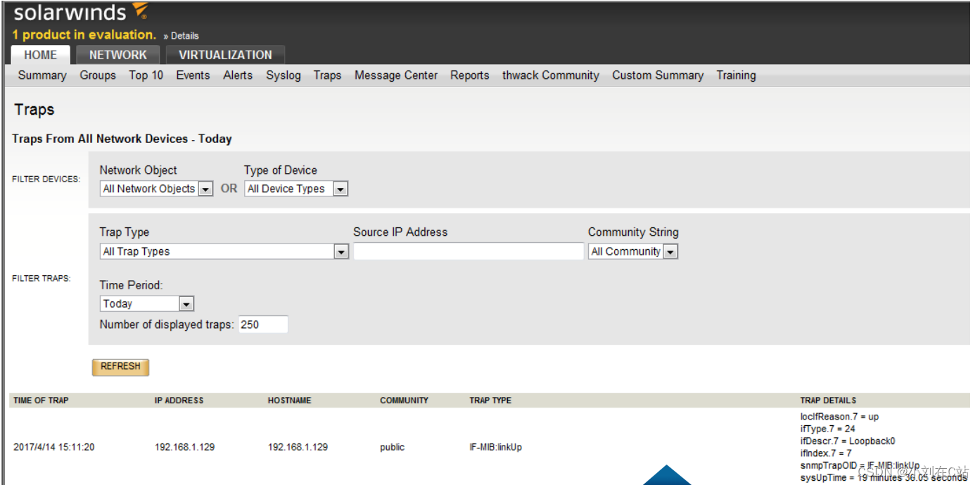Go to Summary menu item
Image resolution: width=980 pixels, height=485 pixels.
click(42, 75)
